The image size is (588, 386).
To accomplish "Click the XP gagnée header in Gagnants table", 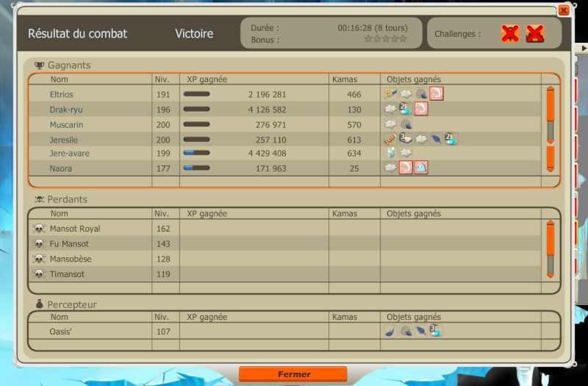I will 207,79.
